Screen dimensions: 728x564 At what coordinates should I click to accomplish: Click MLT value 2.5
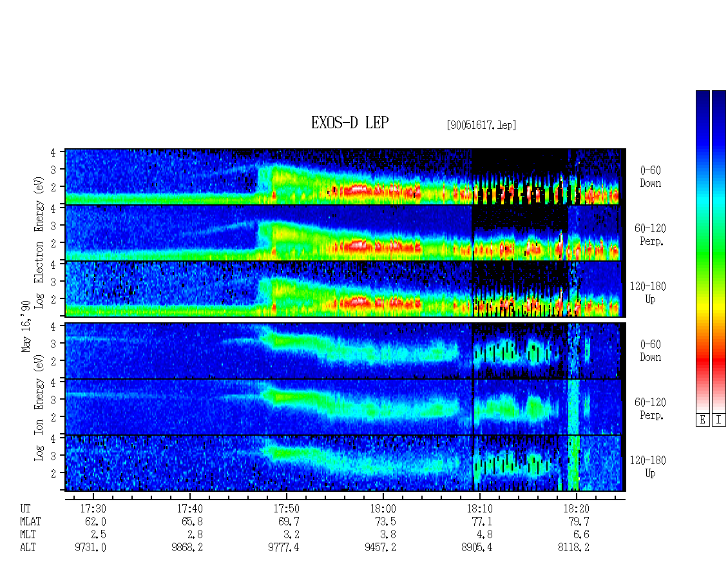[99, 535]
